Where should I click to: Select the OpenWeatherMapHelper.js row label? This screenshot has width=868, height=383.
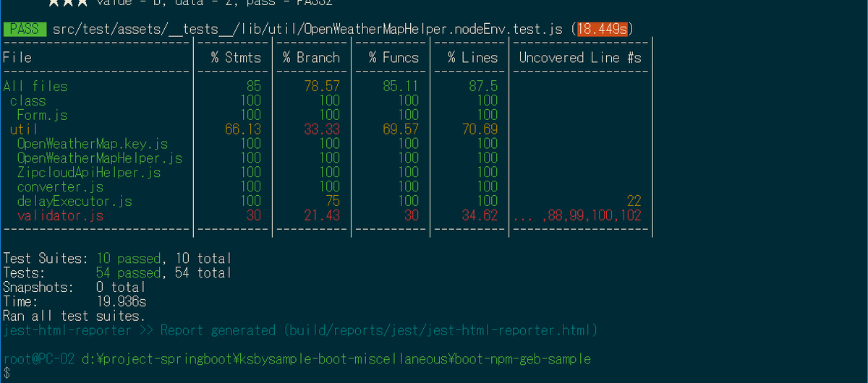(99, 158)
